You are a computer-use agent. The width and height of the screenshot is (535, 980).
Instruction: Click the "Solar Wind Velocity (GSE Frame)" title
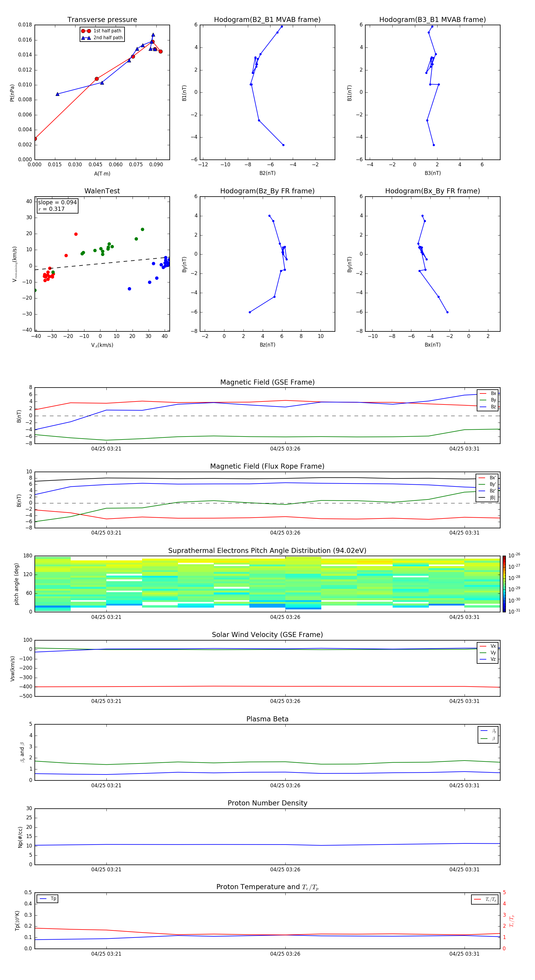click(x=267, y=635)
